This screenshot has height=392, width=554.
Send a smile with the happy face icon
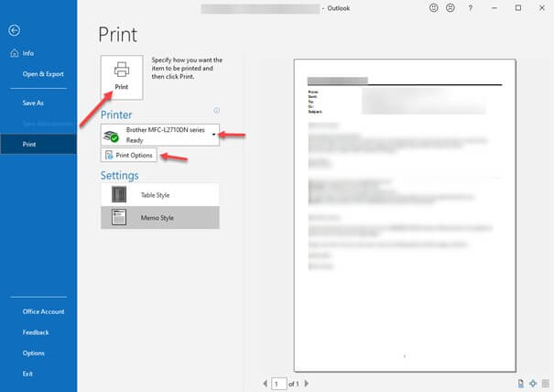433,8
